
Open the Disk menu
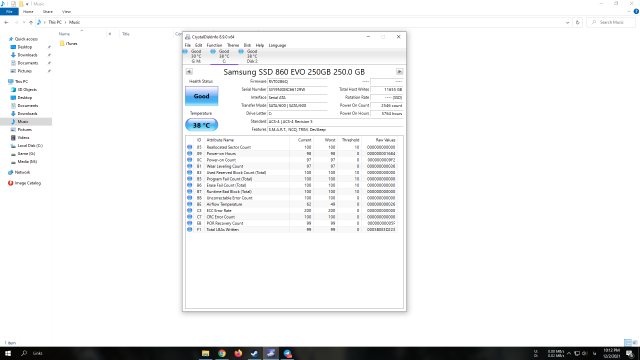[x=247, y=45]
